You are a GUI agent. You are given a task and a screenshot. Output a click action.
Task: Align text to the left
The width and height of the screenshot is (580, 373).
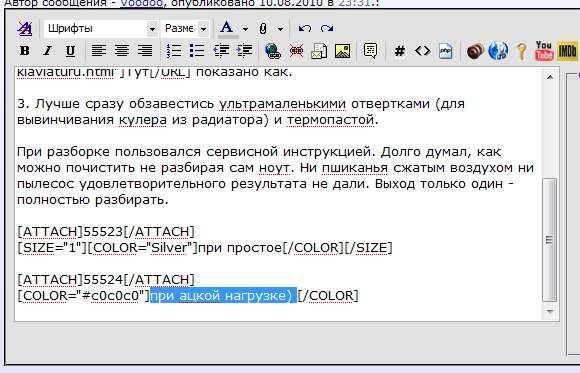tap(99, 51)
